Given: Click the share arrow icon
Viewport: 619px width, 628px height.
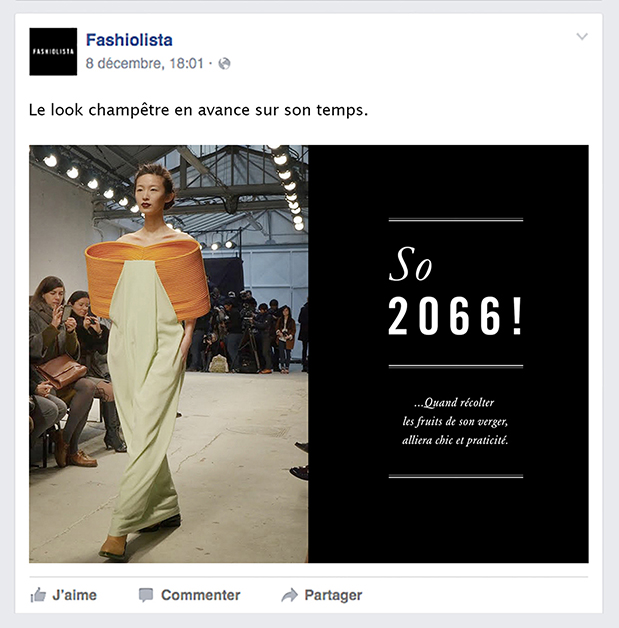Looking at the screenshot, I should 289,595.
